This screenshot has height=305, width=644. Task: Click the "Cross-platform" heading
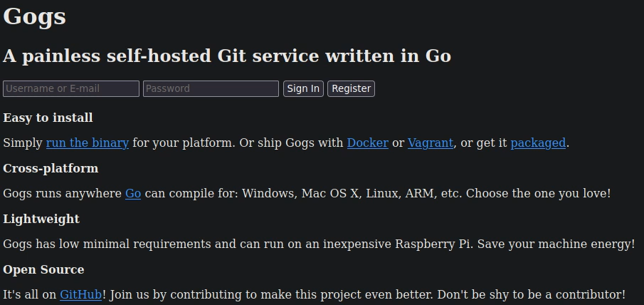pyautogui.click(x=51, y=168)
